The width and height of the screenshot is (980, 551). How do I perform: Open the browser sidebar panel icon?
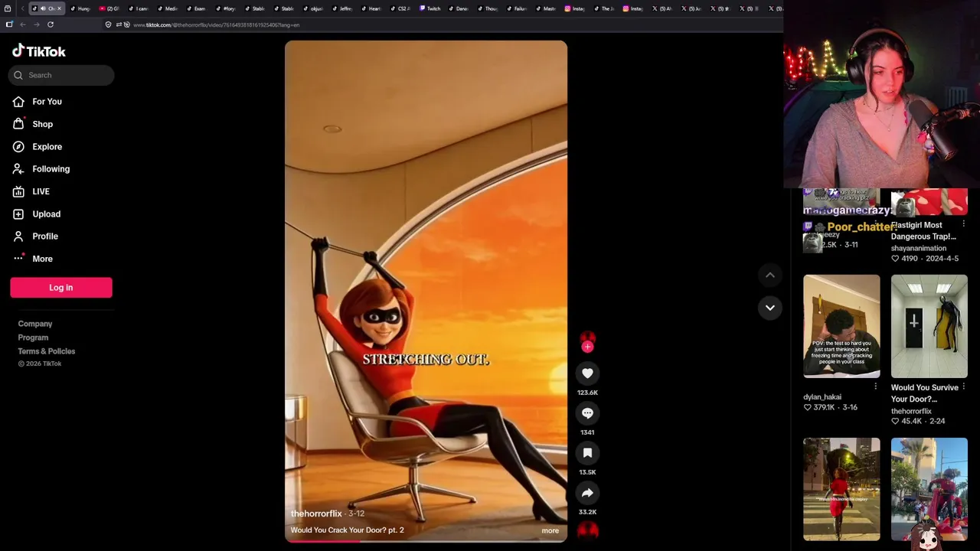(9, 24)
